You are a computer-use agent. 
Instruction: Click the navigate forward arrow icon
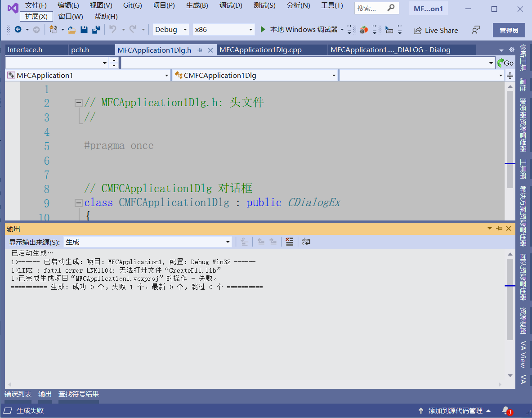click(x=36, y=30)
